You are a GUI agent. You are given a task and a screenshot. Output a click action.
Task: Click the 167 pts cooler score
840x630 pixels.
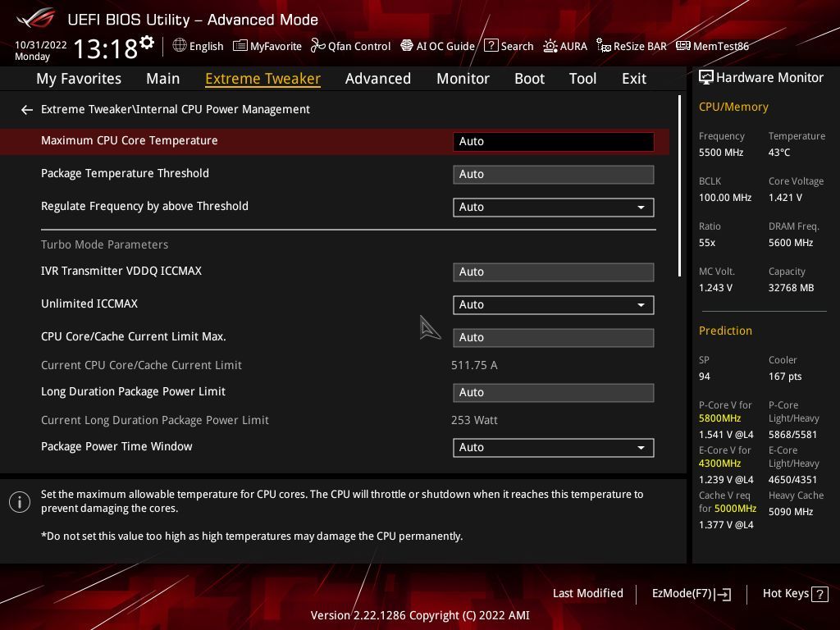pos(785,377)
